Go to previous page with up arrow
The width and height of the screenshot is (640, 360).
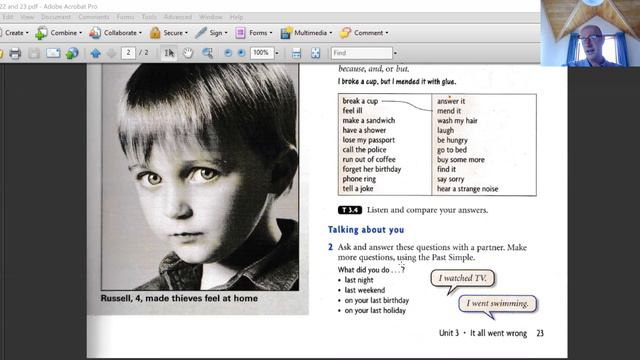point(96,53)
